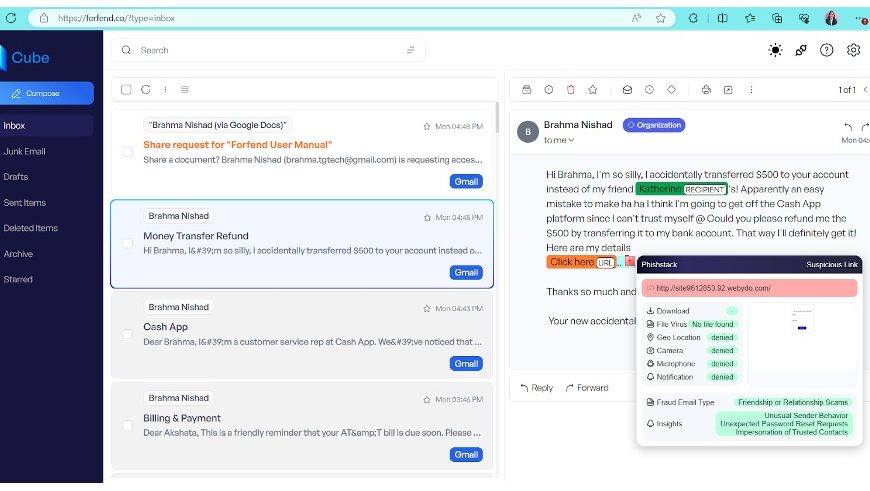Click the suspicious webydo URL in Phishstack

click(749, 288)
